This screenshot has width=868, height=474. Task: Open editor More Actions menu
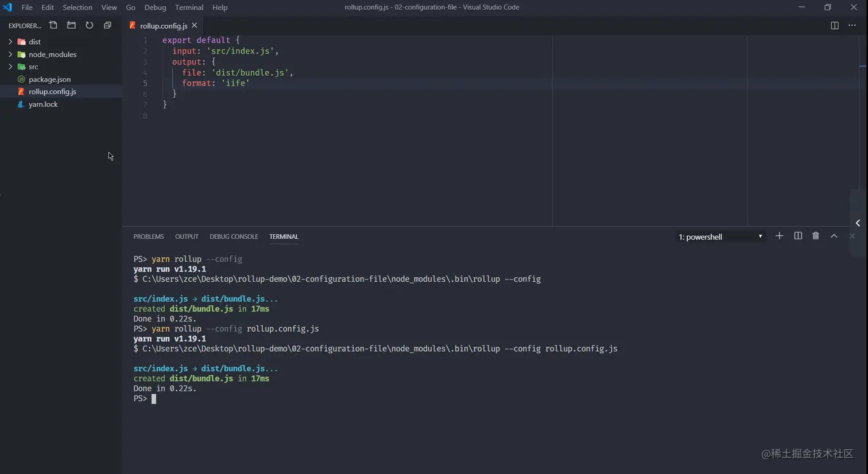(852, 25)
